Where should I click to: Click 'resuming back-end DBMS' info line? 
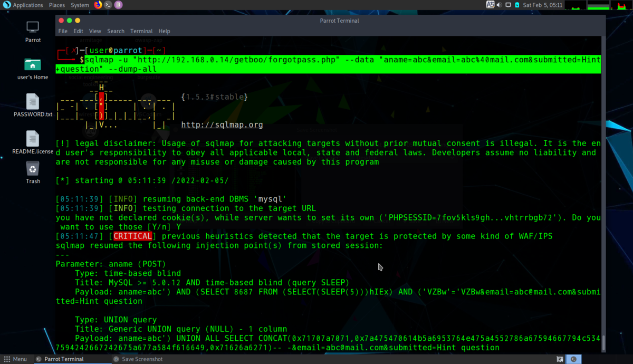[171, 199]
